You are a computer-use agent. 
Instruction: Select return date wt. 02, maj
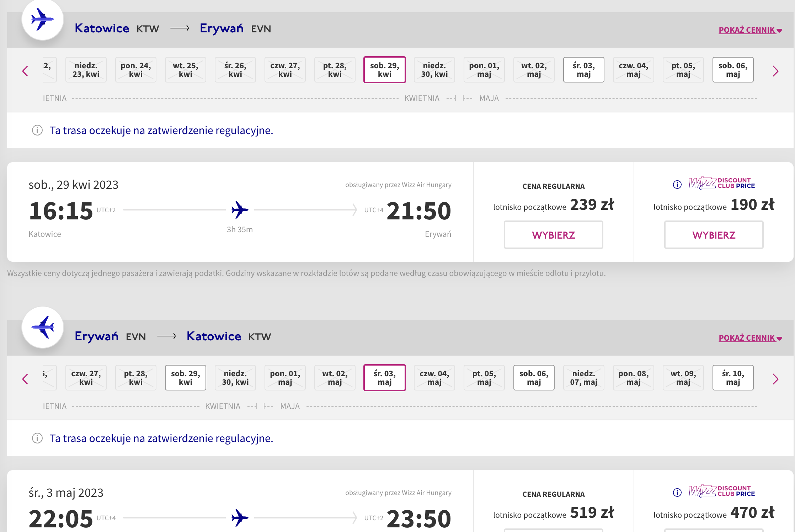(x=335, y=378)
